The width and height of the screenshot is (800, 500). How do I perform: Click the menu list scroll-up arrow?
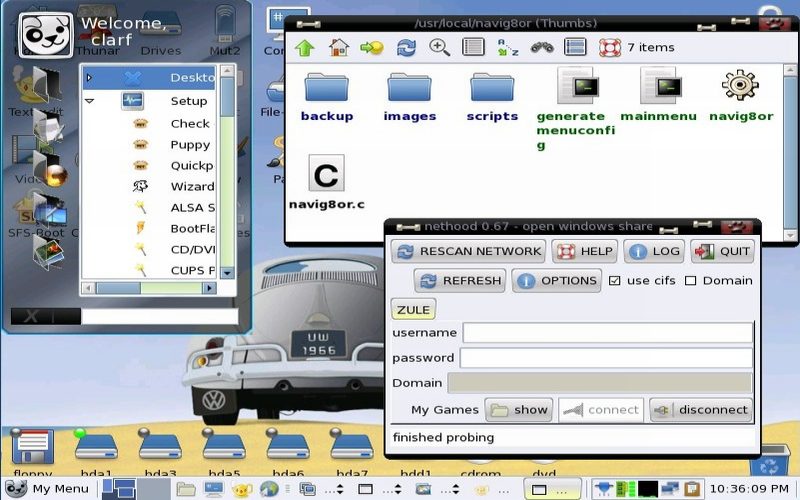227,70
